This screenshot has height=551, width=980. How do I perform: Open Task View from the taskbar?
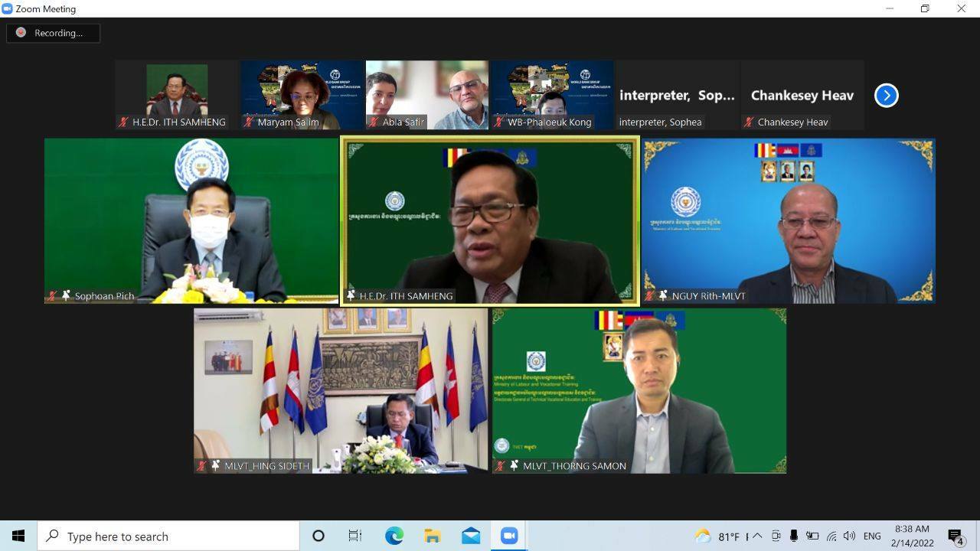tap(355, 536)
